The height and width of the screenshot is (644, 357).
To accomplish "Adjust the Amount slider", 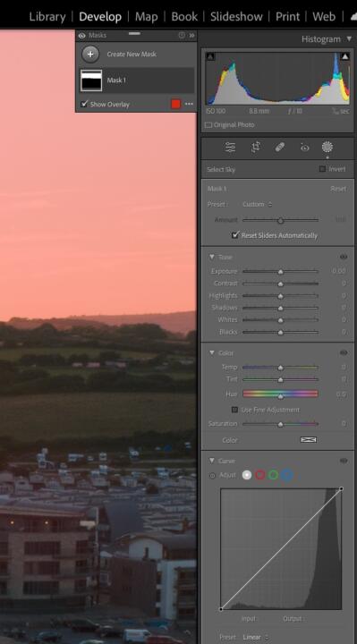I will [281, 220].
